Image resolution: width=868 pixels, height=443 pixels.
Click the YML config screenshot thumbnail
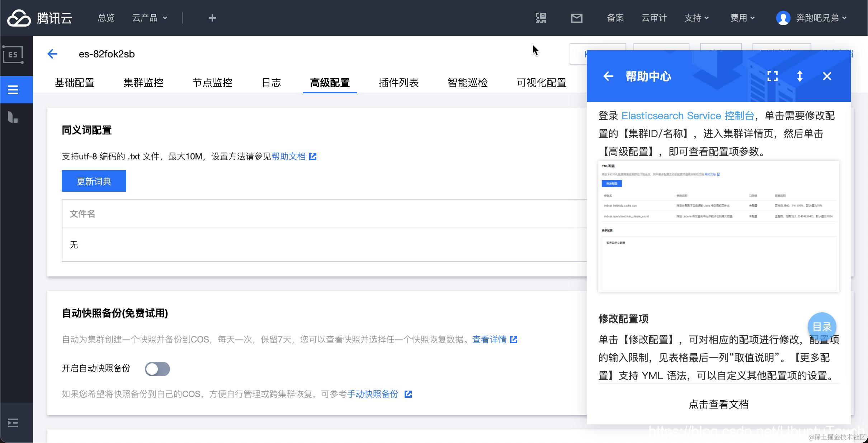coord(718,226)
